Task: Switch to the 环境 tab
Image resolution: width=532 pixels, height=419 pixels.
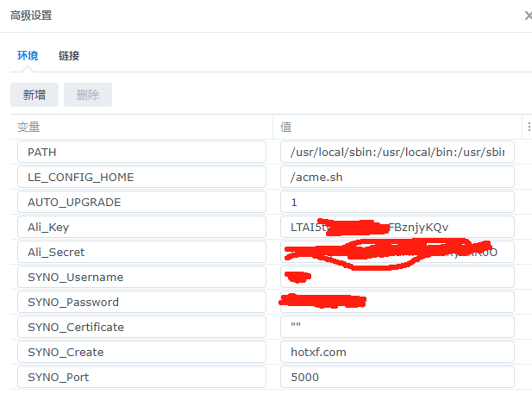Action: point(28,55)
